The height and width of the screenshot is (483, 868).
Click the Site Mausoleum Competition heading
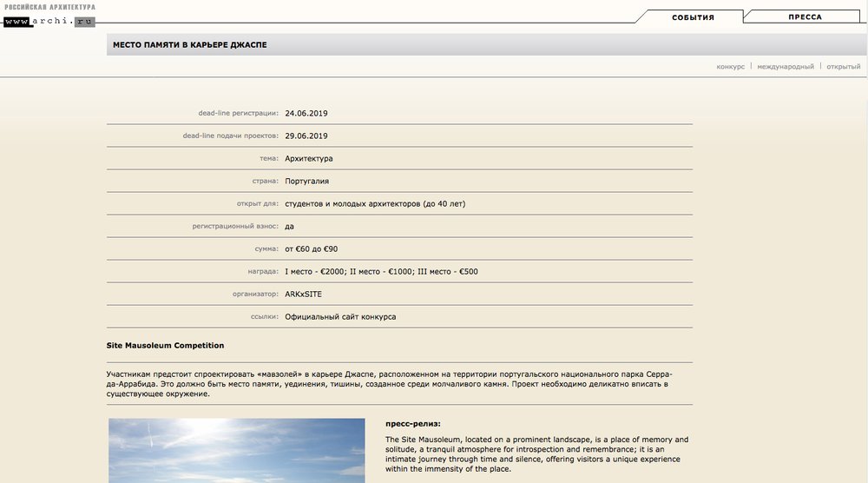(x=165, y=346)
